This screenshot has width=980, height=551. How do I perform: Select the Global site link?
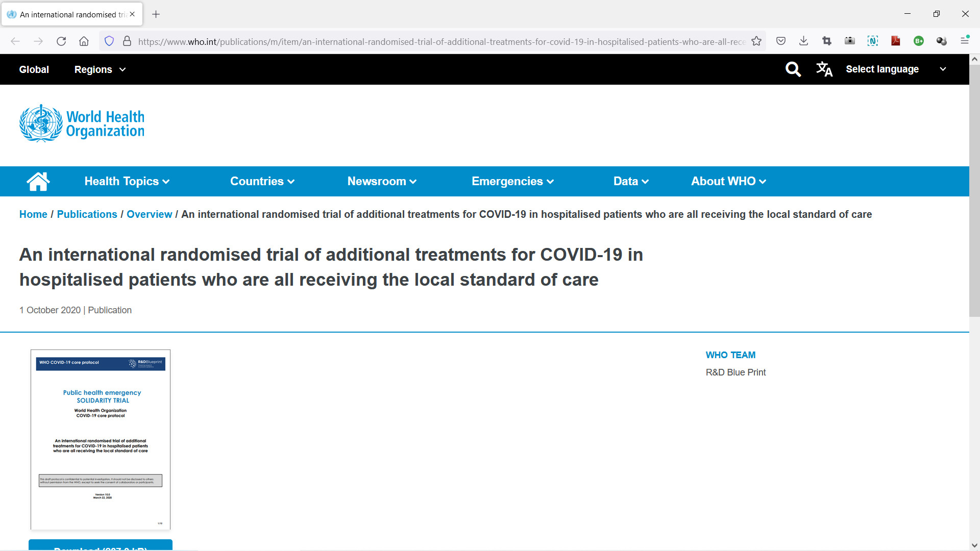coord(34,69)
